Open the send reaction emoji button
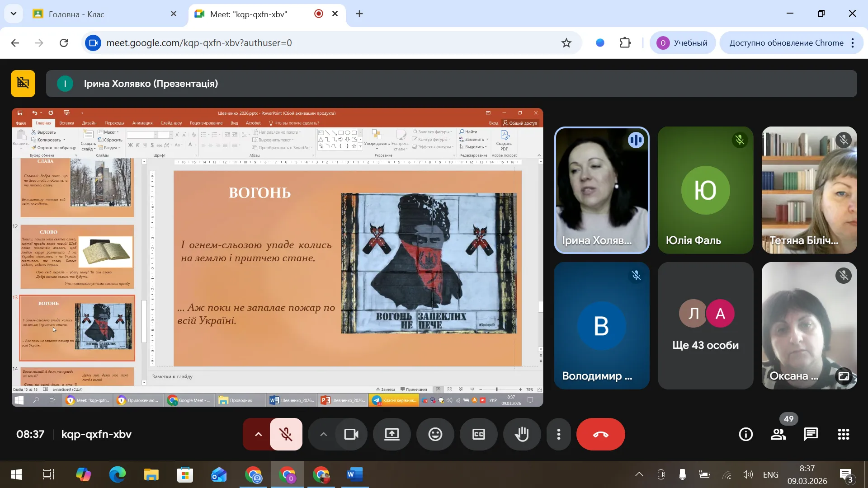 435,435
